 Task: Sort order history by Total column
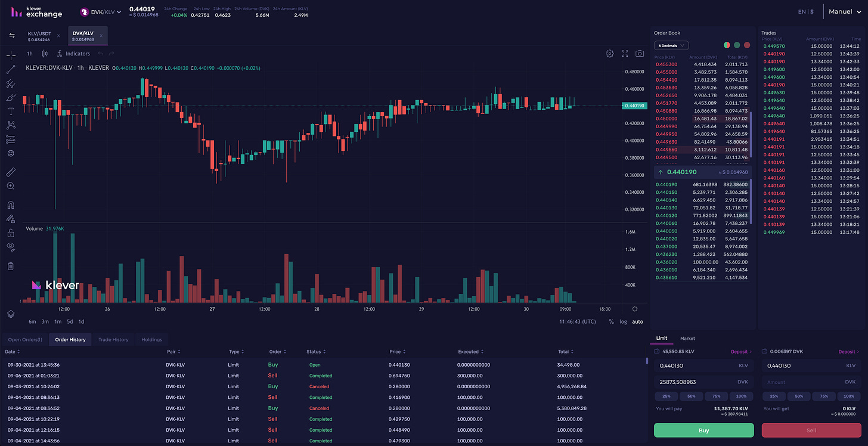(565, 352)
